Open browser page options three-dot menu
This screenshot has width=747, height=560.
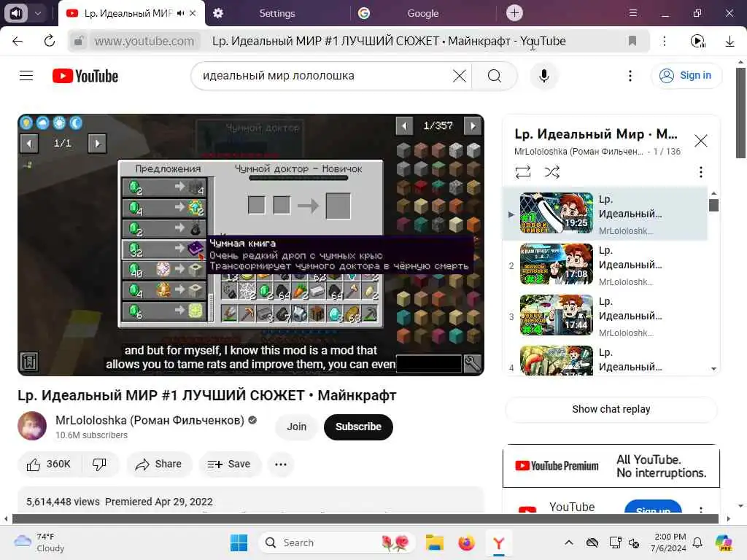coord(664,41)
